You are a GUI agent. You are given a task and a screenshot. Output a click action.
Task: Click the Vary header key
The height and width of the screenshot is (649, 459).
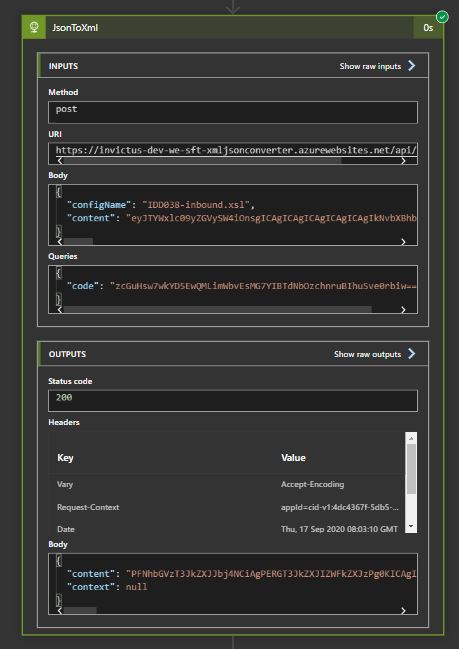click(x=65, y=484)
